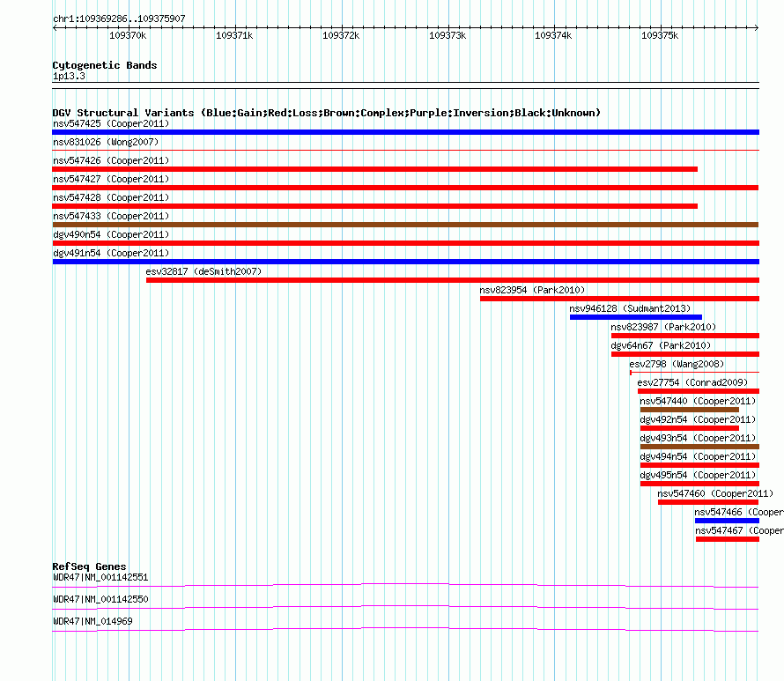Click the dgv490n54 (Cooper2011) label

coord(111,234)
